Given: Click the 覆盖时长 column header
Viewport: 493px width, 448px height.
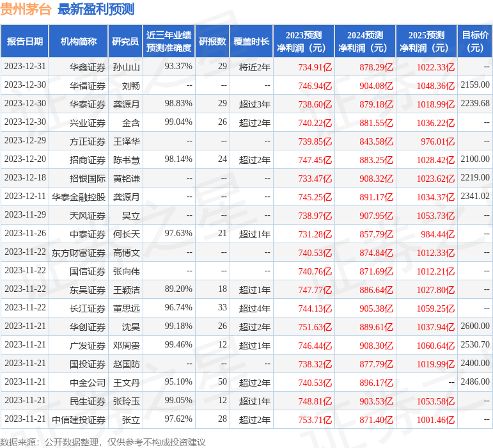Looking at the screenshot, I should 251,42.
